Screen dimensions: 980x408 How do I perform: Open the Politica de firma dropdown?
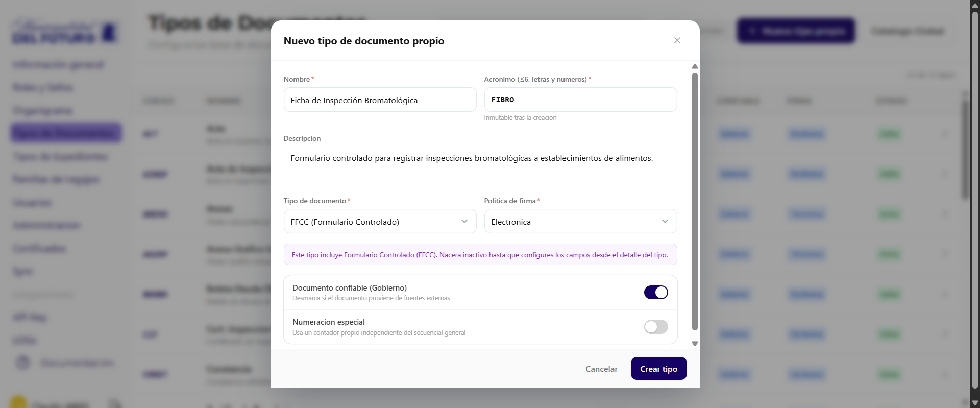point(580,221)
